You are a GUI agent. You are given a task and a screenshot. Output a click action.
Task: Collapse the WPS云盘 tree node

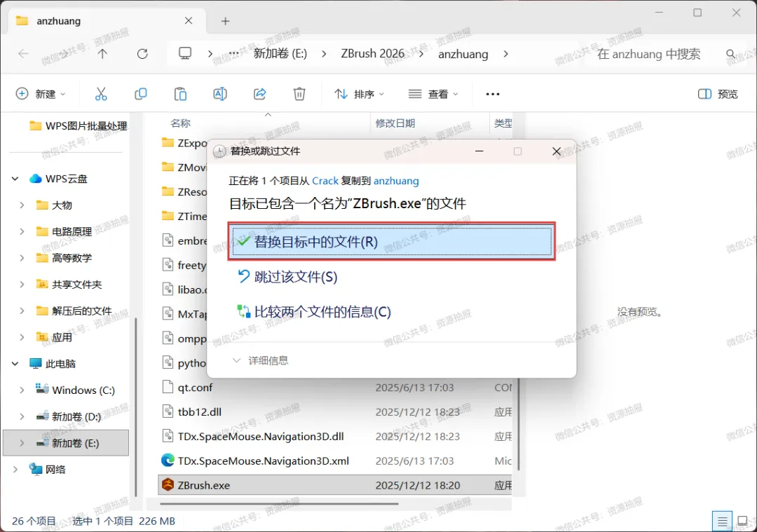tap(15, 179)
